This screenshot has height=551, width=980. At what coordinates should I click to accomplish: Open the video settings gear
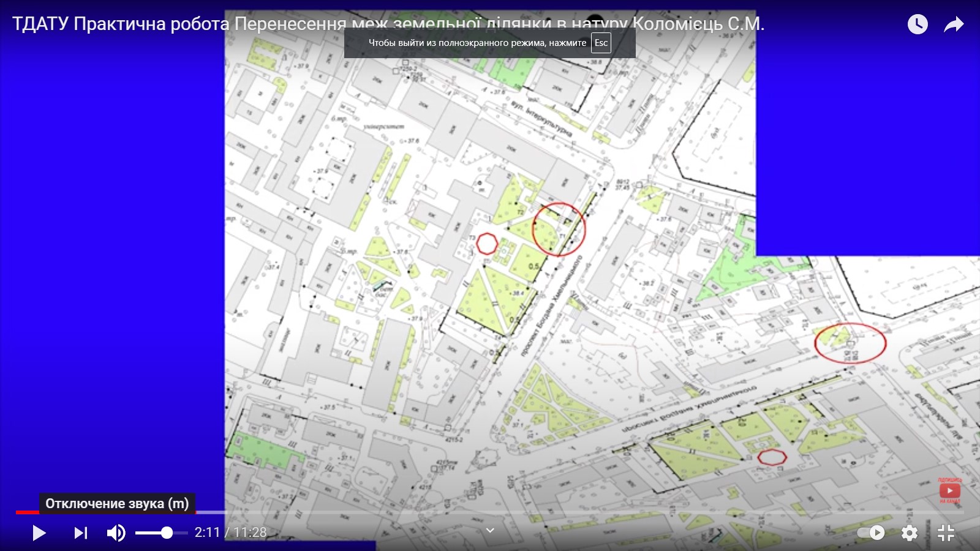[910, 533]
